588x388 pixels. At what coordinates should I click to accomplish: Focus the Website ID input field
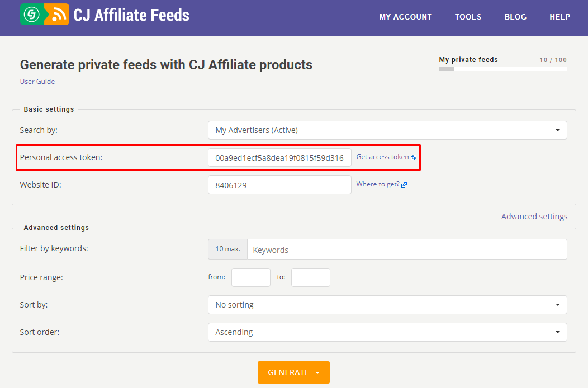point(279,185)
